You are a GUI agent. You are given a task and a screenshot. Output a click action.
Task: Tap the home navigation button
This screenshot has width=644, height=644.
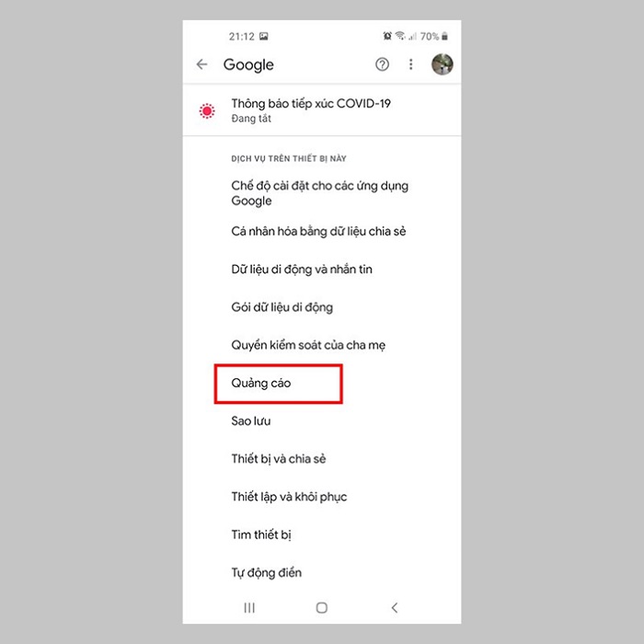click(322, 607)
